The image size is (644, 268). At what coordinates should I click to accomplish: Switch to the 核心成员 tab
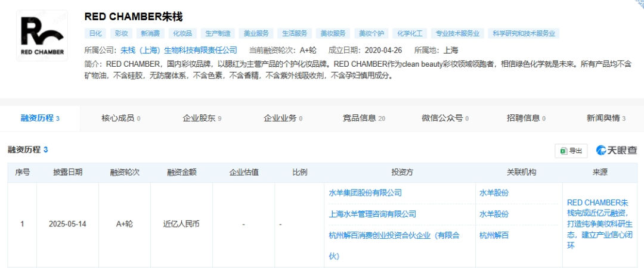(x=120, y=119)
